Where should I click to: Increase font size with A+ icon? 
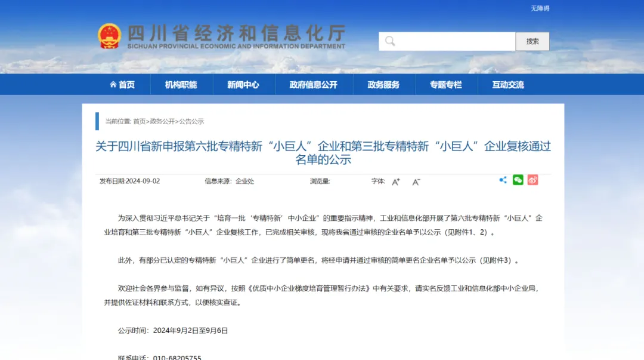pos(395,181)
